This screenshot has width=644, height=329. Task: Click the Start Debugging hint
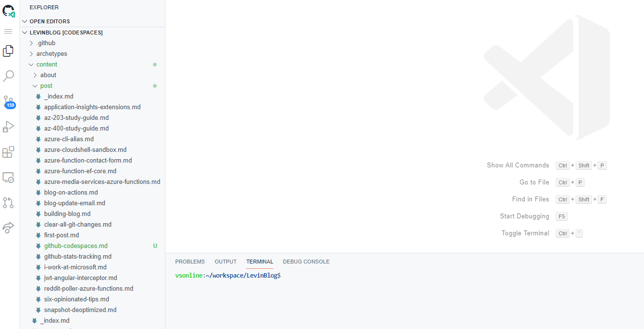[x=525, y=216]
